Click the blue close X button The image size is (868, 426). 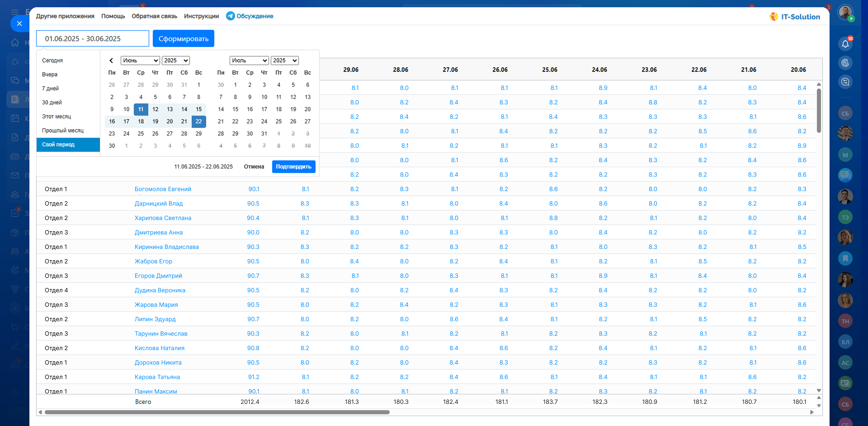coord(19,23)
